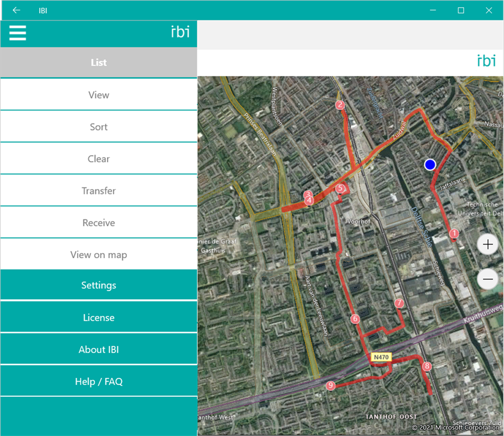Select the blue current location marker
Viewport: 504px width, 436px height.
430,164
